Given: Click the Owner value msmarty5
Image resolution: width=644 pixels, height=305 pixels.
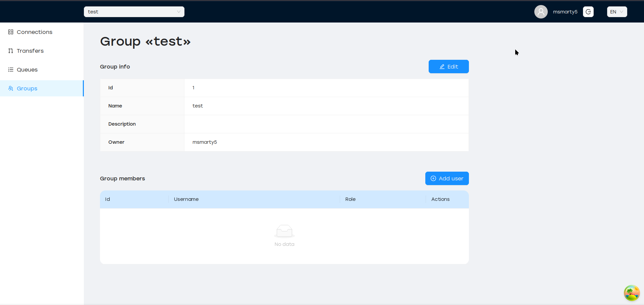Looking at the screenshot, I should point(205,142).
